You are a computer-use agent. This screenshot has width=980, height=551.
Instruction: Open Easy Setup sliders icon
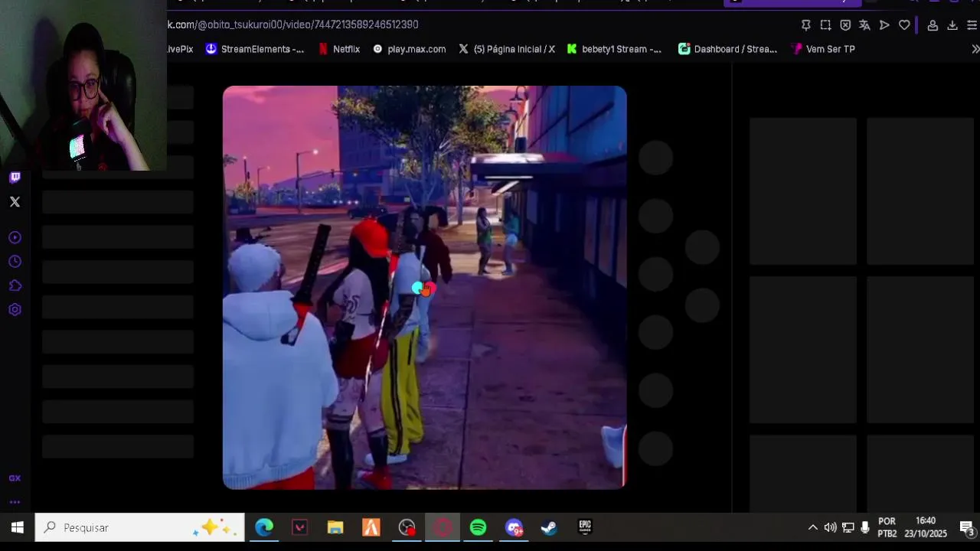tap(972, 25)
